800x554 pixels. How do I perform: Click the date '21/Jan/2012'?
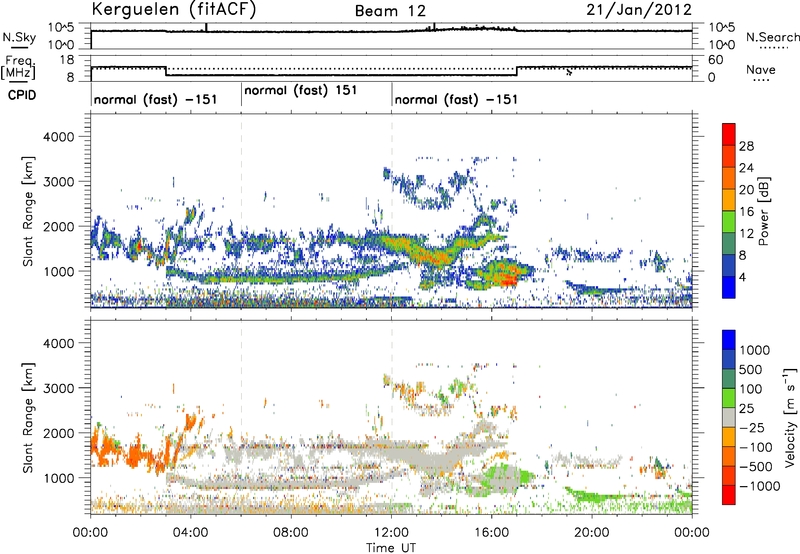pyautogui.click(x=639, y=10)
